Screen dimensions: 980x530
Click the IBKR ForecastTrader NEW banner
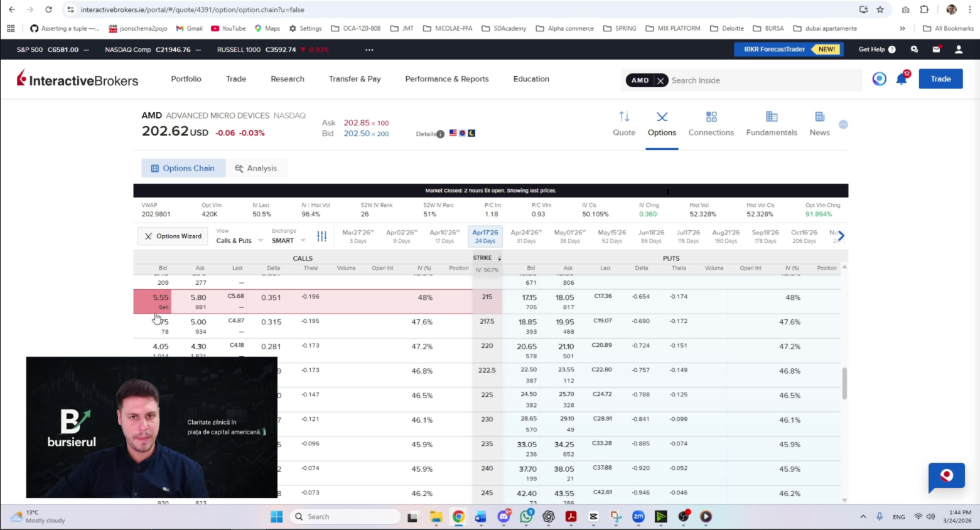[x=789, y=49]
